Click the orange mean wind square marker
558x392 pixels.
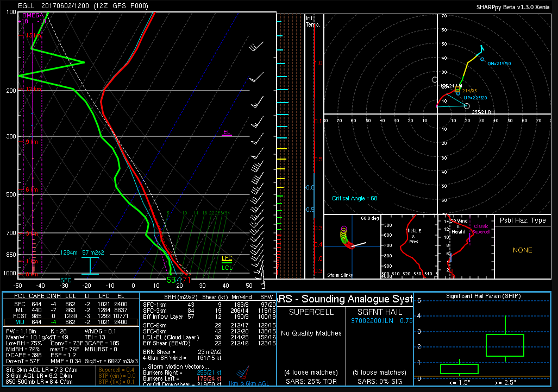[x=459, y=90]
